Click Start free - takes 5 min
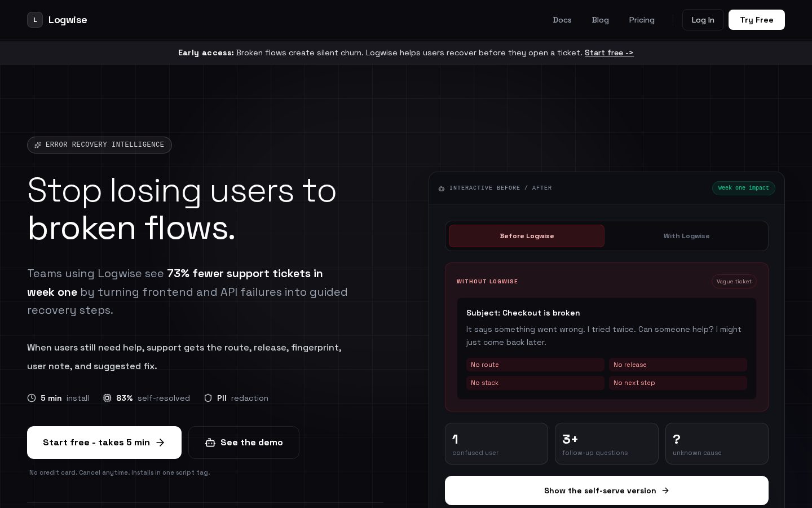This screenshot has height=508, width=812. coord(104,443)
